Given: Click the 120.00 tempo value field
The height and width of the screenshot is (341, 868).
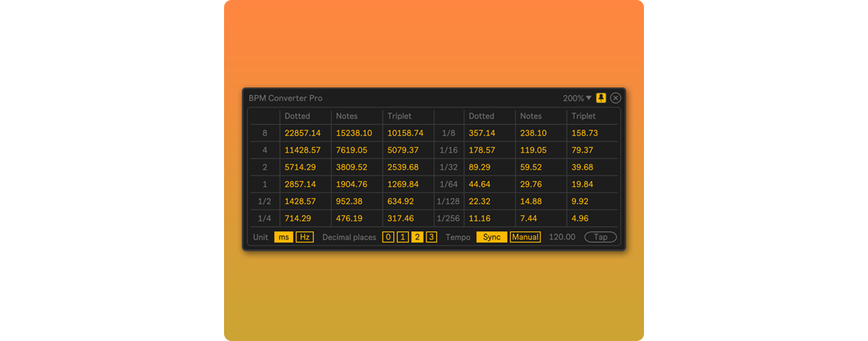Looking at the screenshot, I should point(562,237).
